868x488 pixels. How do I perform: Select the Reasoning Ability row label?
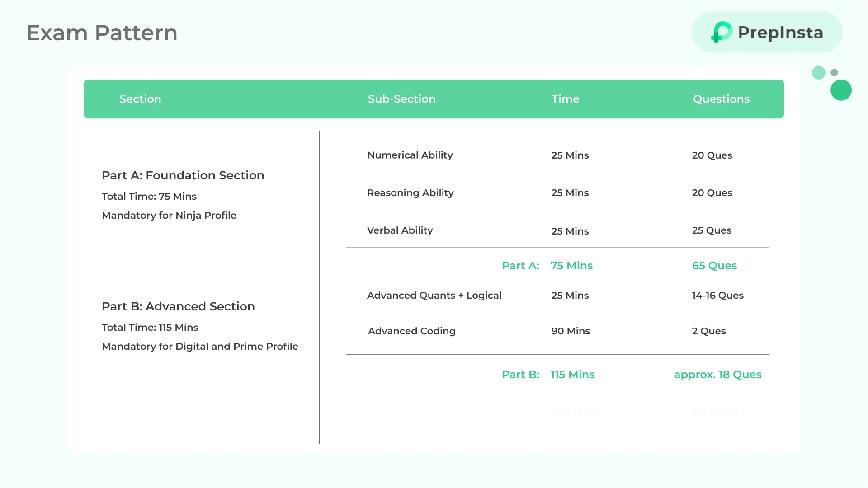pyautogui.click(x=410, y=192)
